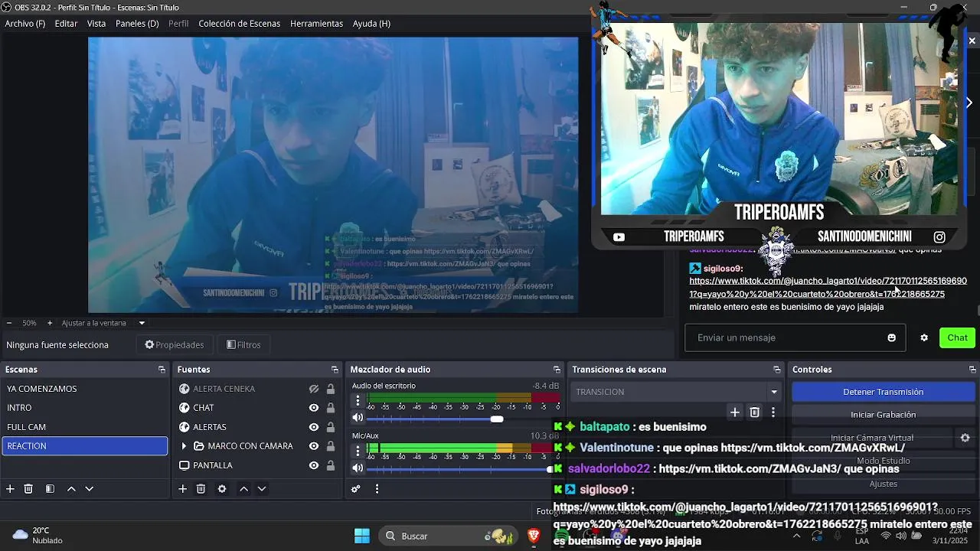Pop out the Fuentes dock panel
980x551 pixels.
(x=335, y=370)
